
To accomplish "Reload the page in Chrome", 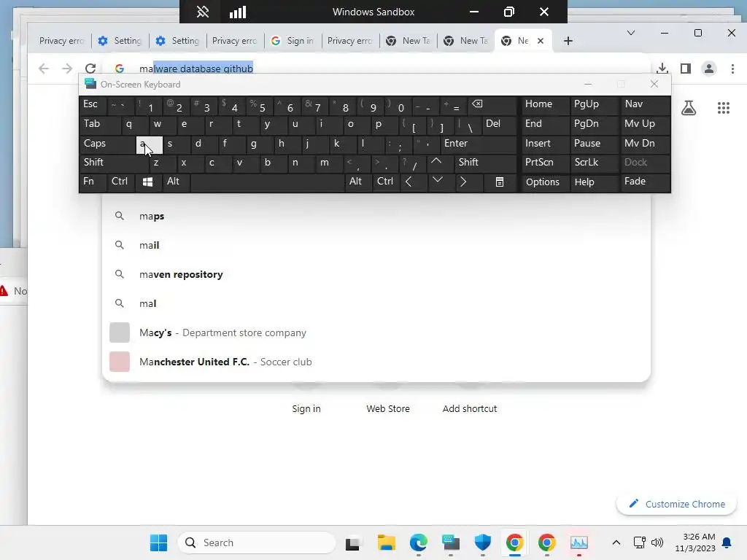I will point(90,69).
